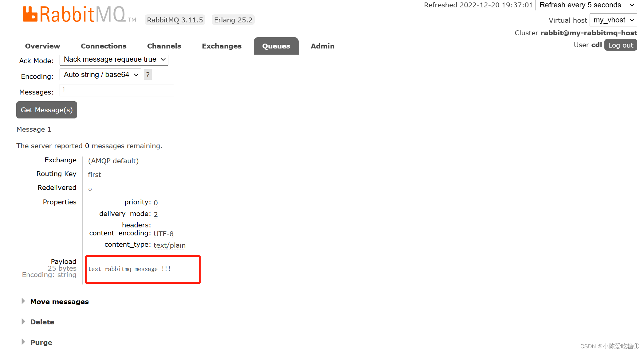Open the Encoding dropdown set to Auto string
The image size is (644, 352).
[x=100, y=74]
